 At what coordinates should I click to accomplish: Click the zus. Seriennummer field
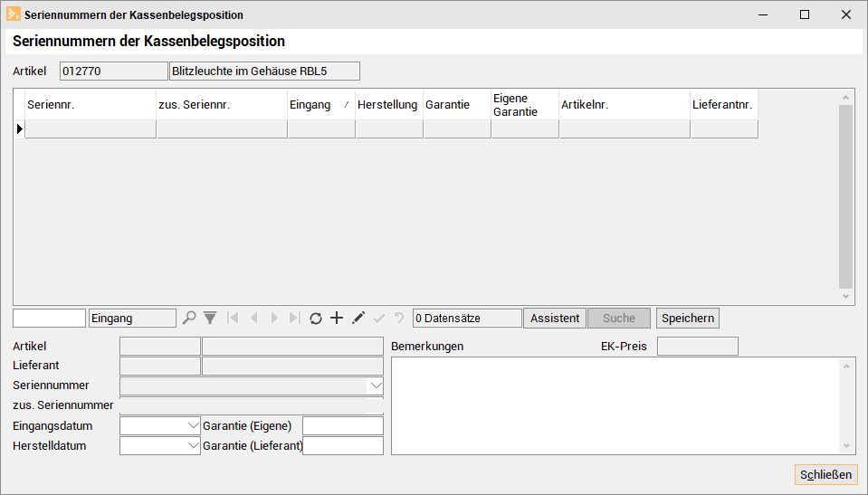pyautogui.click(x=252, y=405)
